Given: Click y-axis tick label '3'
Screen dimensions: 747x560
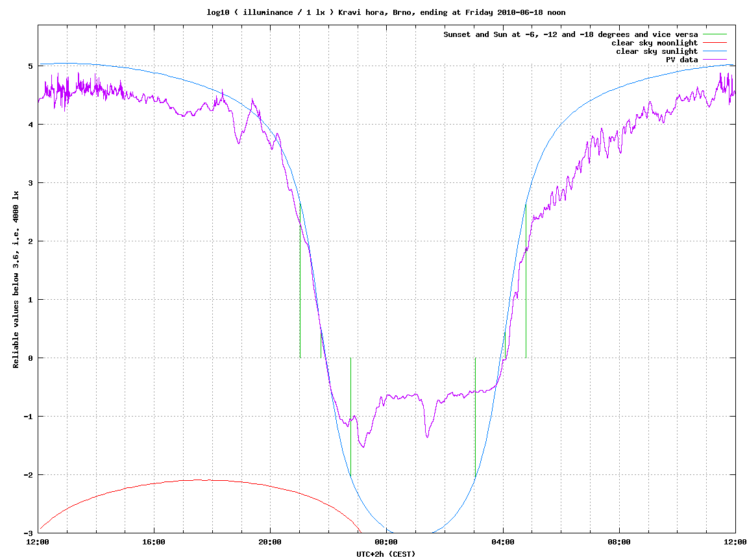Looking at the screenshot, I should coord(31,183).
